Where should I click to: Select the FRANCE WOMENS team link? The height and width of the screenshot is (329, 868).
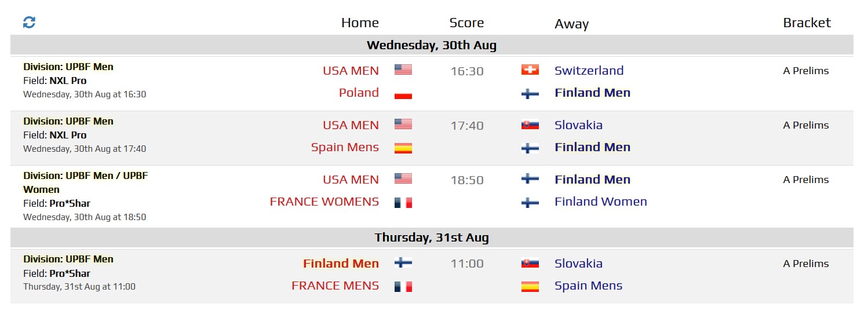pos(324,202)
